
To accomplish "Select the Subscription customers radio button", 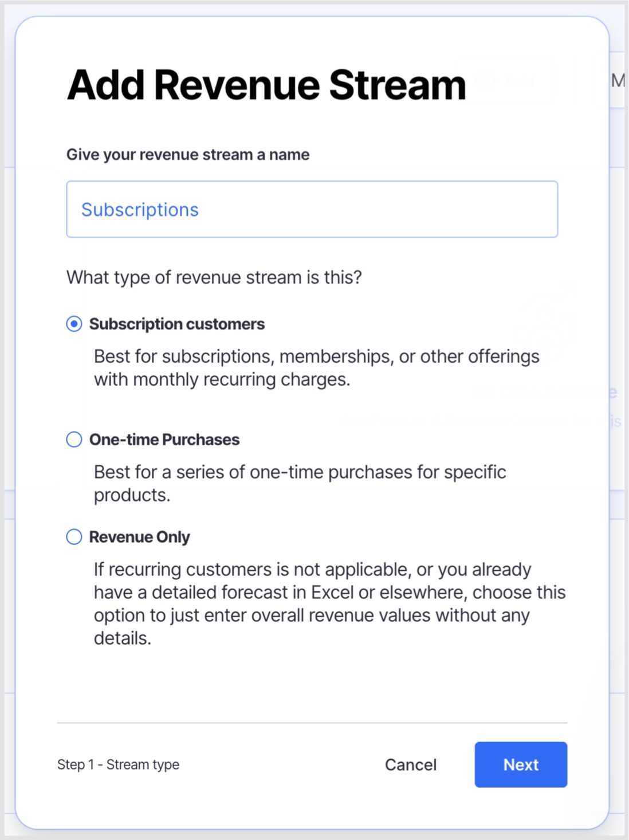I will tap(74, 324).
